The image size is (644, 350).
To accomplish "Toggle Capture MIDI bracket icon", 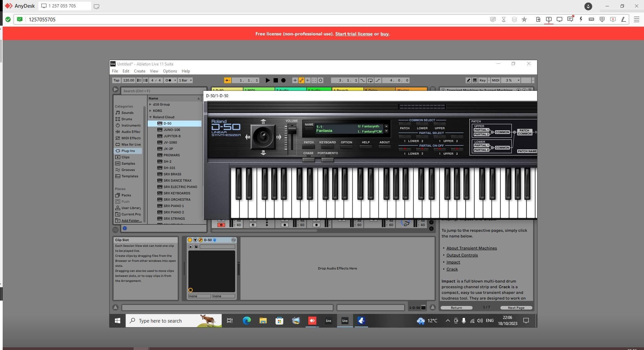I will [314, 80].
